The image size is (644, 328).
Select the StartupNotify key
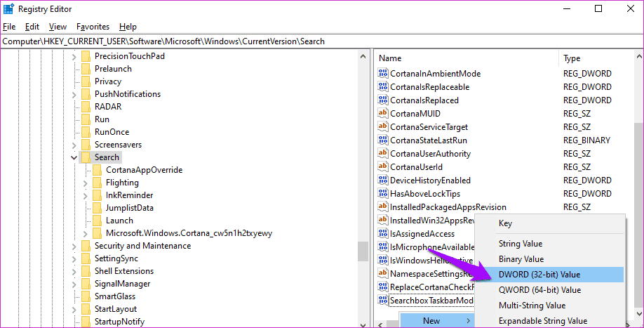coord(119,322)
